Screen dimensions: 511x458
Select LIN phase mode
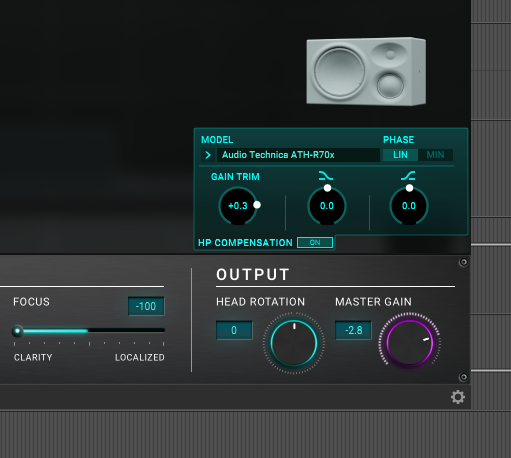coord(400,155)
